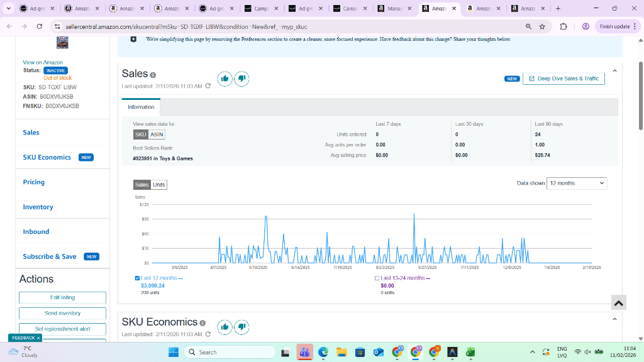Open Outlook from the taskbar
Image resolution: width=644 pixels, height=362 pixels.
[x=379, y=352]
